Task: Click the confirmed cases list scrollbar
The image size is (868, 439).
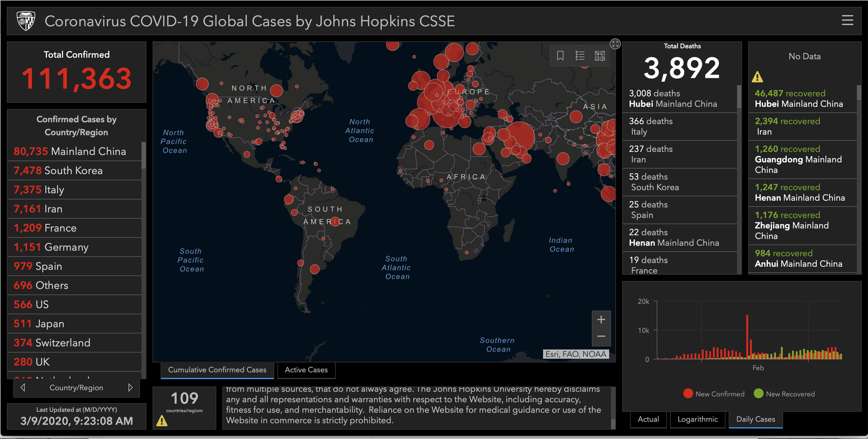Action: tap(144, 155)
